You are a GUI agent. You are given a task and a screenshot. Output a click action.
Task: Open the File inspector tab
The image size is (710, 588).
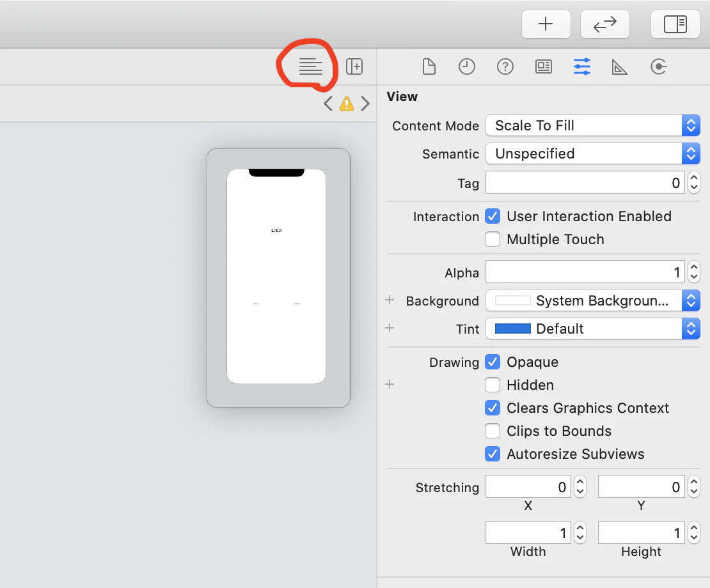click(429, 66)
